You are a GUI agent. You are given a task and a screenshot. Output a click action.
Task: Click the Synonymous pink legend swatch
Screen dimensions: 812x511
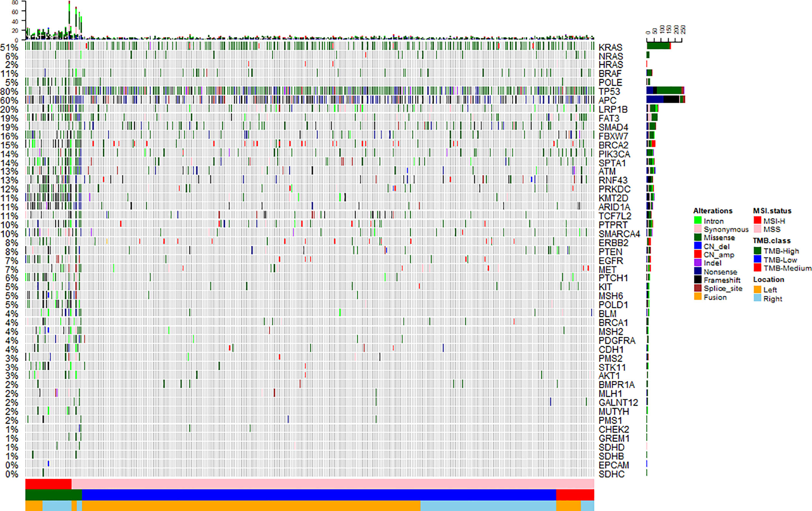point(697,229)
